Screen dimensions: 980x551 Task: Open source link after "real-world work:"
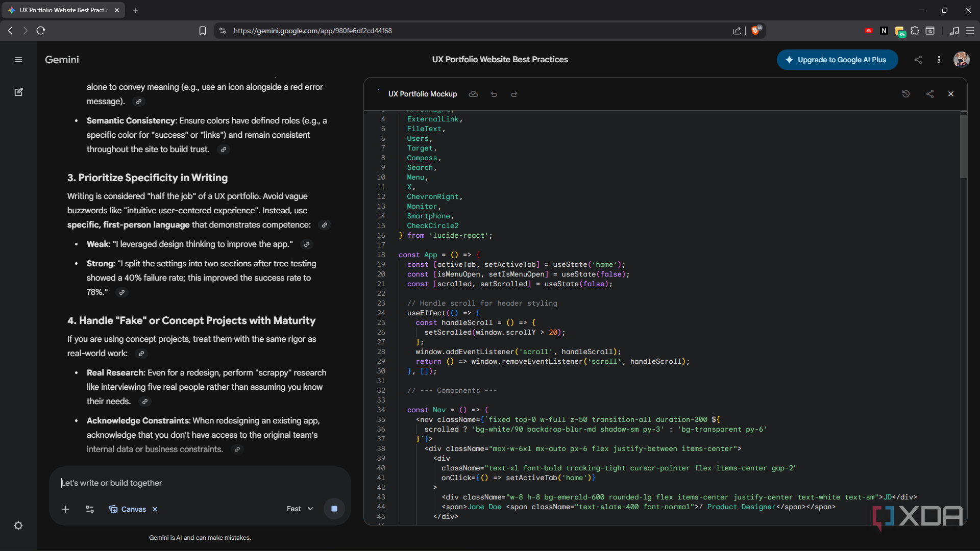tap(141, 354)
